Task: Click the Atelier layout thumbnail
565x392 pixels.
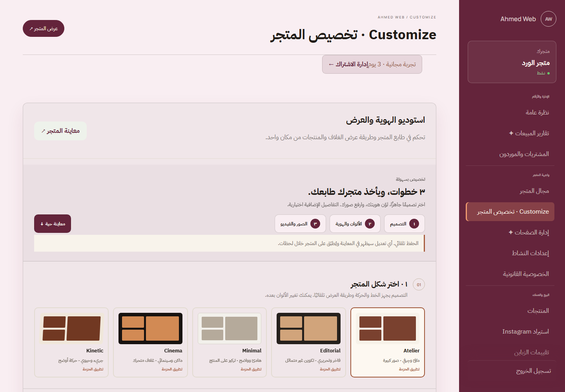Action: click(x=388, y=328)
